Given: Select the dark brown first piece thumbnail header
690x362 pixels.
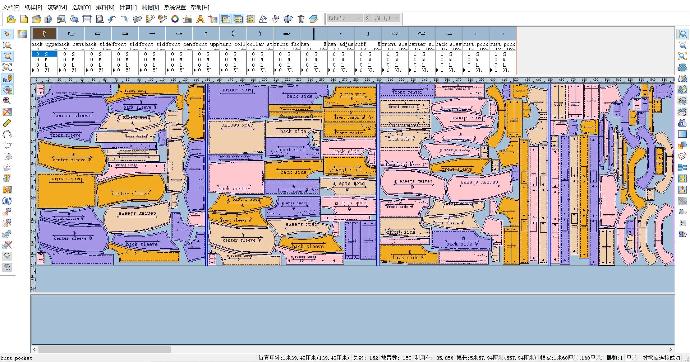Looking at the screenshot, I should pyautogui.click(x=44, y=33).
